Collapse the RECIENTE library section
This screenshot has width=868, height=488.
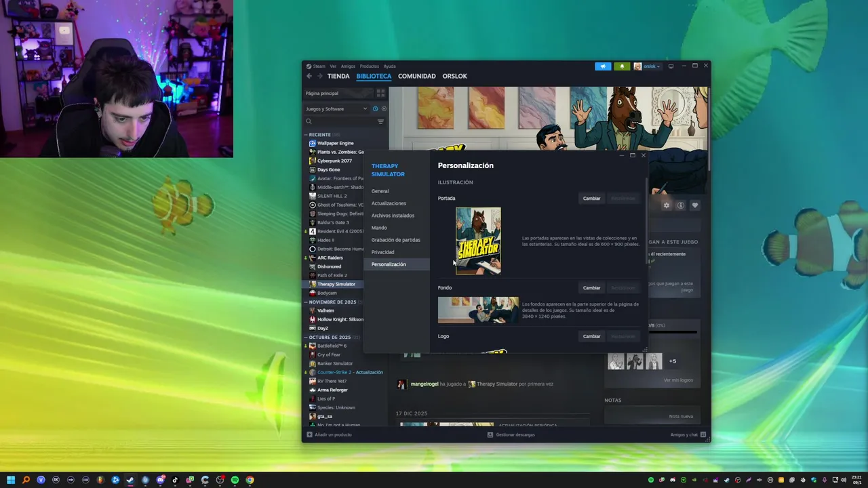tap(305, 134)
